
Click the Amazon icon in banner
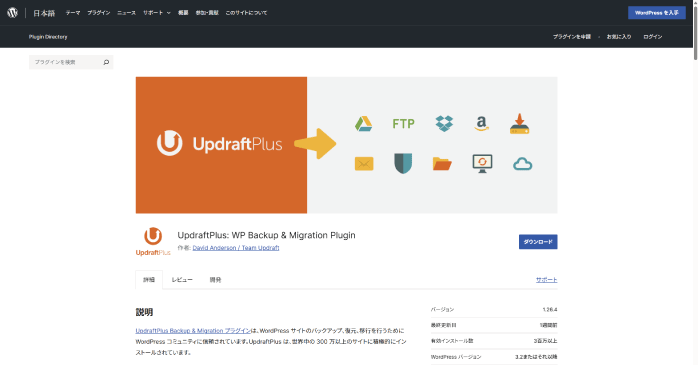[482, 123]
